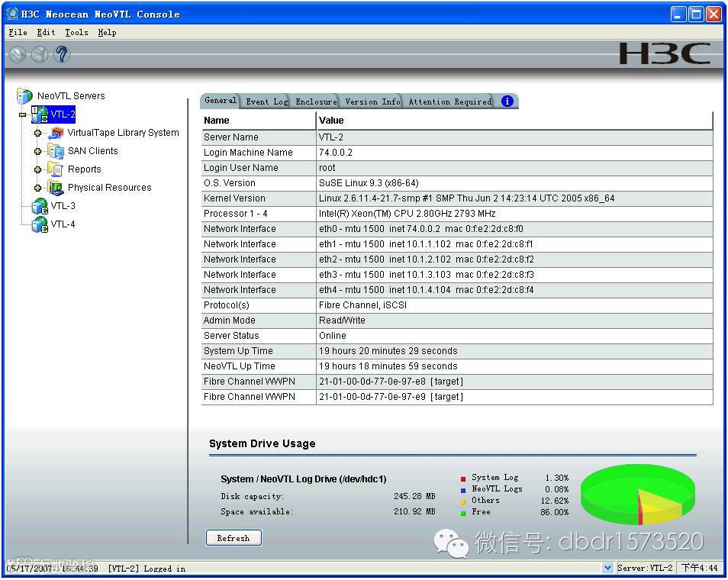The image size is (728, 580).
Task: Click the Reports folder icon
Action: [x=56, y=169]
